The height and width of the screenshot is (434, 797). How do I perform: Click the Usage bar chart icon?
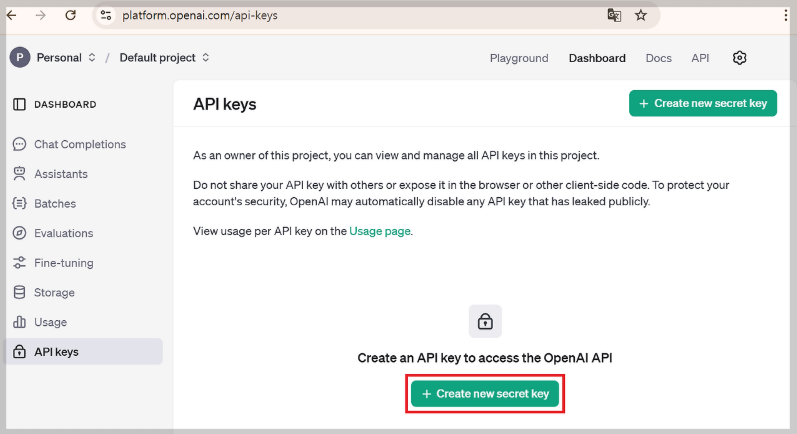pyautogui.click(x=19, y=322)
